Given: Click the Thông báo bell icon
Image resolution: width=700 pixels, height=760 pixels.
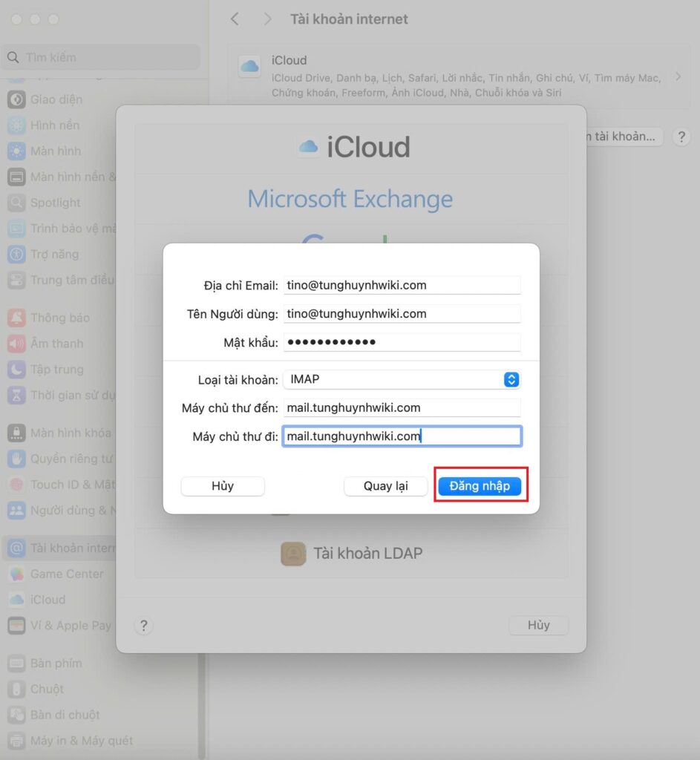Looking at the screenshot, I should pyautogui.click(x=16, y=318).
